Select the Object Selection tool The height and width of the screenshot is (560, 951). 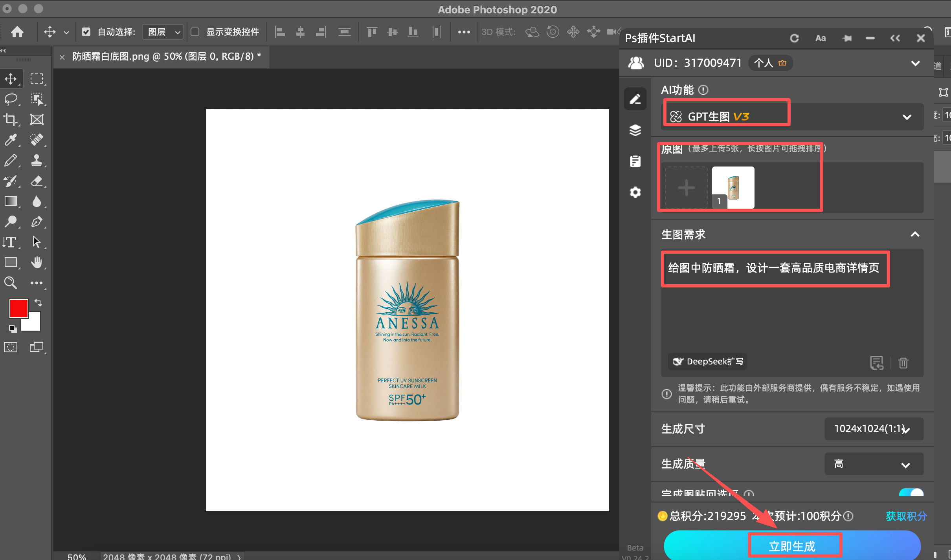[37, 99]
